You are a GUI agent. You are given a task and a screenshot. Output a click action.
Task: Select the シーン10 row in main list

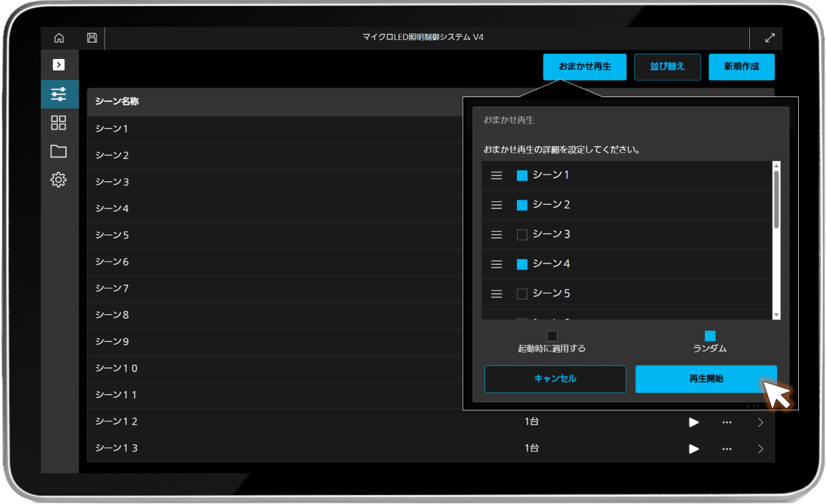pyautogui.click(x=275, y=368)
